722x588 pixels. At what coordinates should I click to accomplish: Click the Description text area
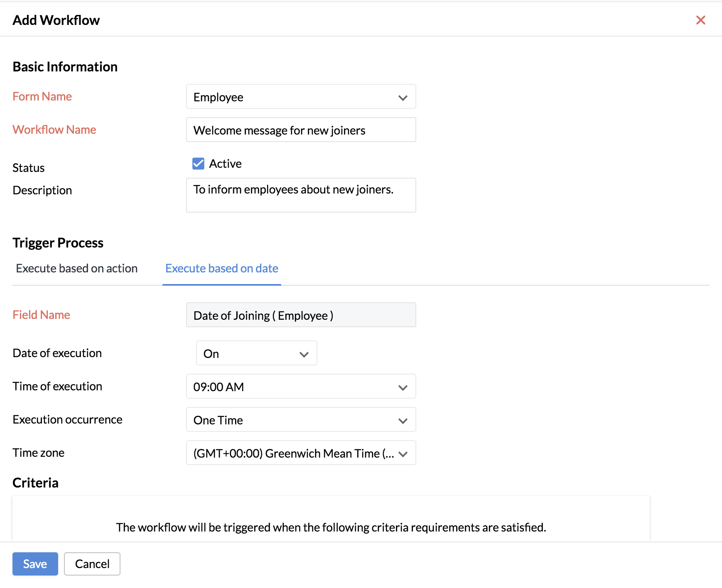(301, 195)
